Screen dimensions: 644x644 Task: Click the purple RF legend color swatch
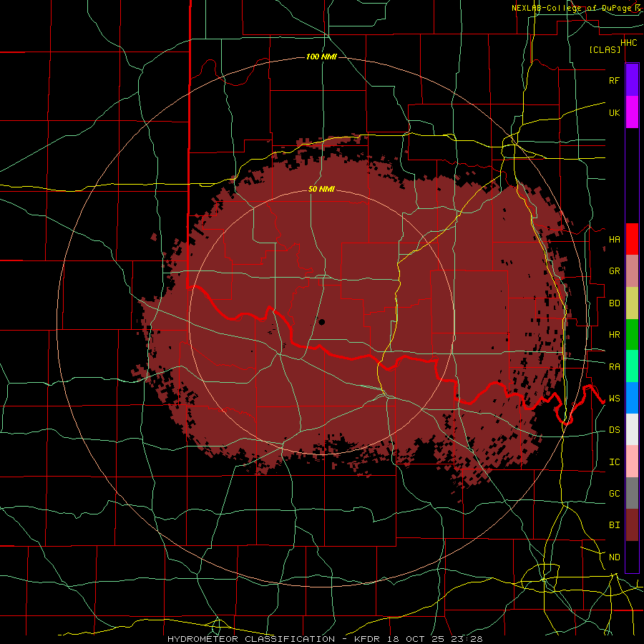point(632,80)
